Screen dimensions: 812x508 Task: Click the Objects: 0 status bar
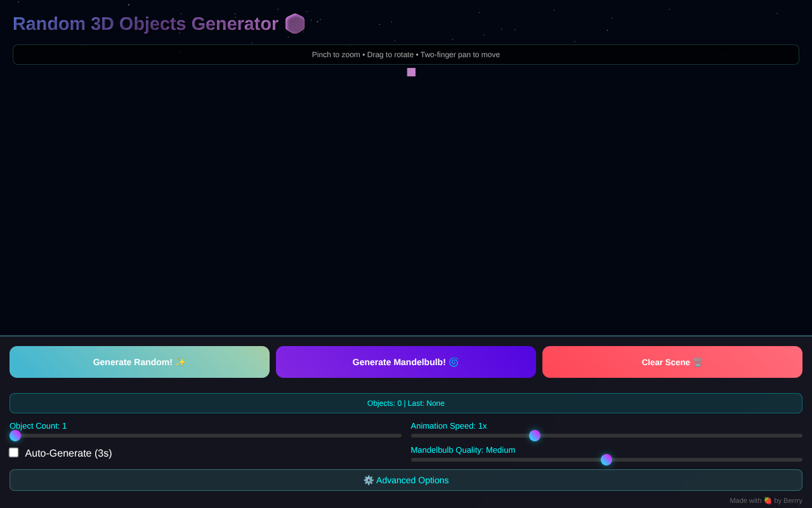click(x=406, y=403)
